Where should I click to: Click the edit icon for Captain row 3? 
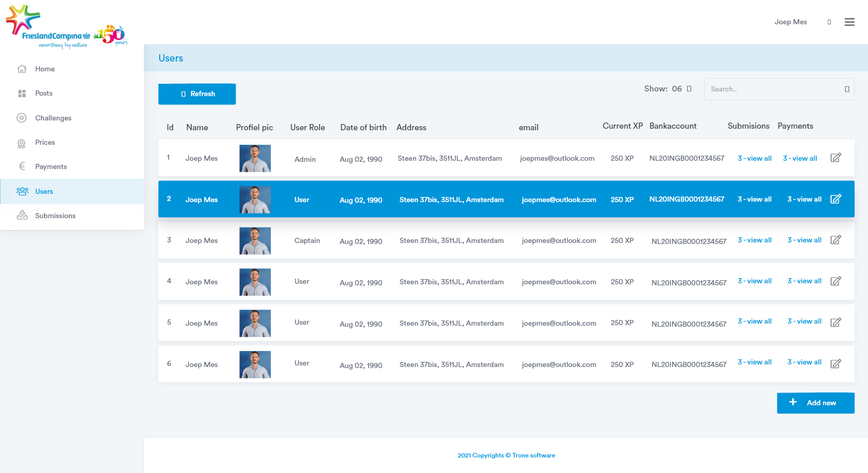(835, 240)
